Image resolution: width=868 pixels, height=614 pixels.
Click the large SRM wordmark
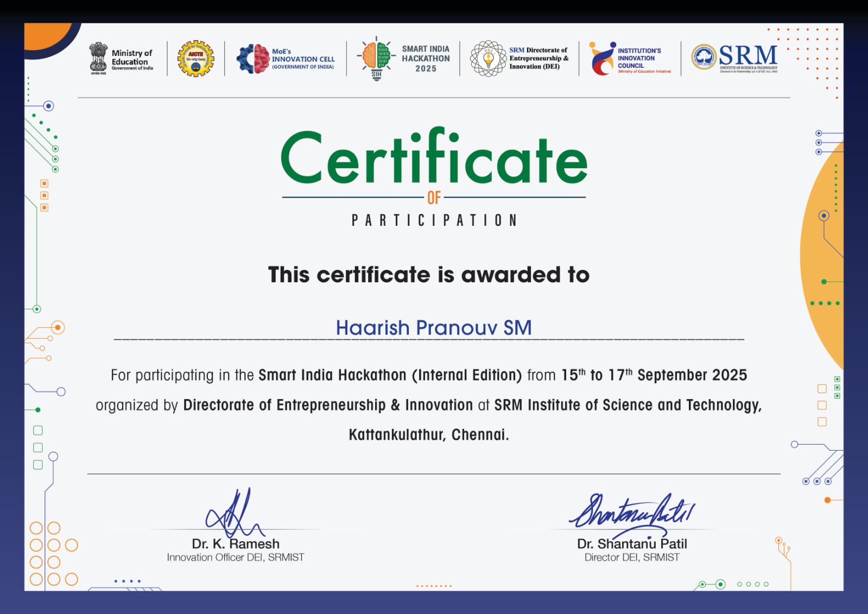pos(748,55)
